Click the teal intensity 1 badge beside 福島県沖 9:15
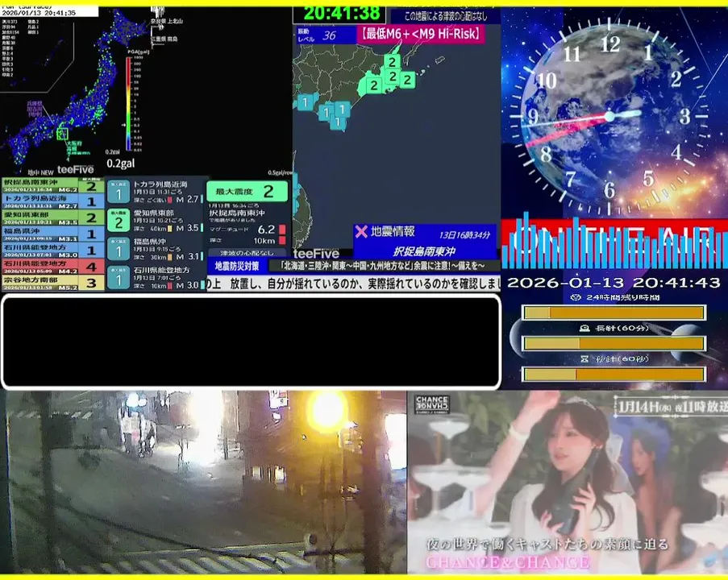 (119, 250)
